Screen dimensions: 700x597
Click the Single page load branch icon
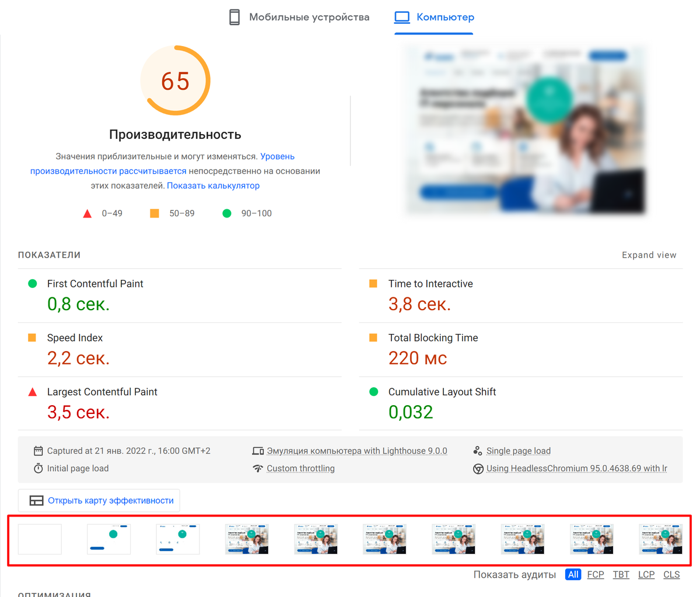(x=477, y=450)
